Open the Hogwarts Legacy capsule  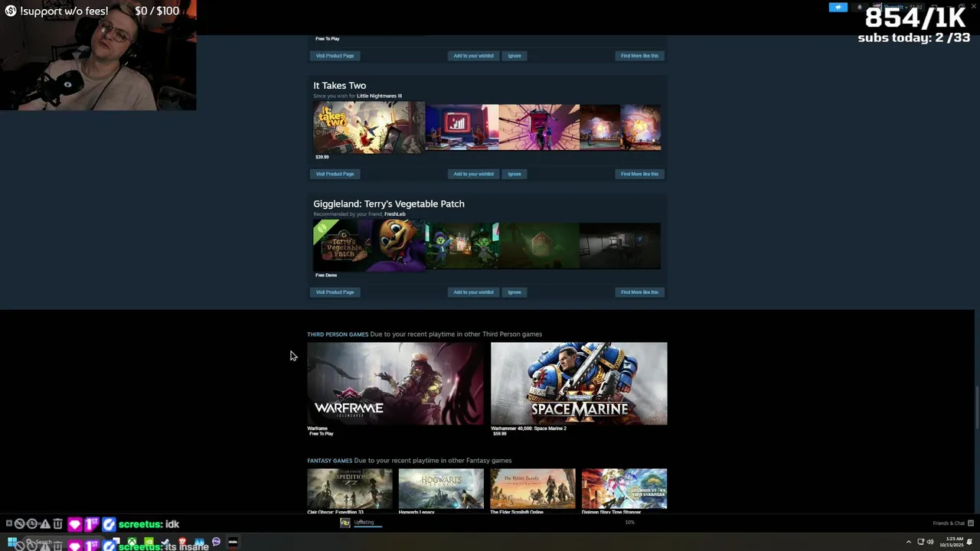pyautogui.click(x=441, y=488)
